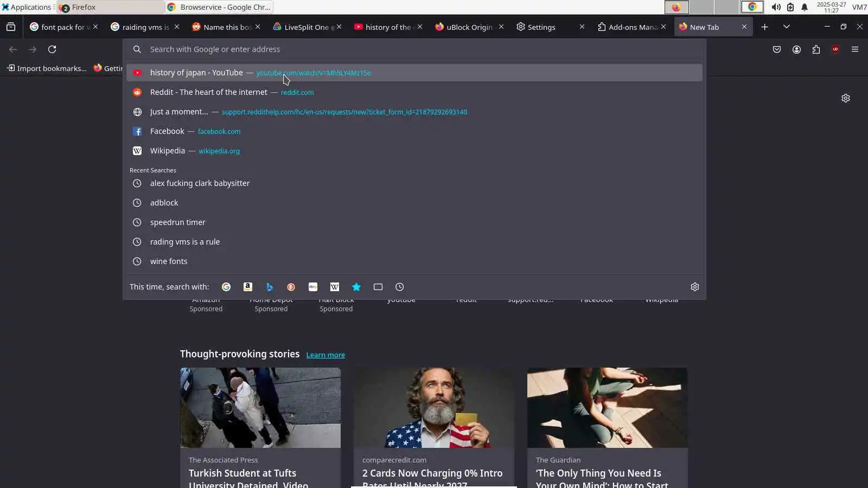Close the New Tab tab
This screenshot has width=868, height=488.
coord(744,27)
